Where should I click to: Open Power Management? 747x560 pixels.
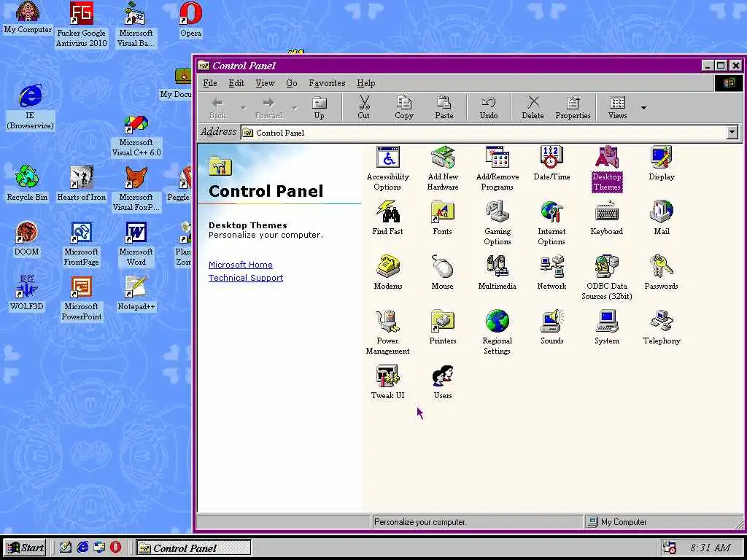point(388,332)
